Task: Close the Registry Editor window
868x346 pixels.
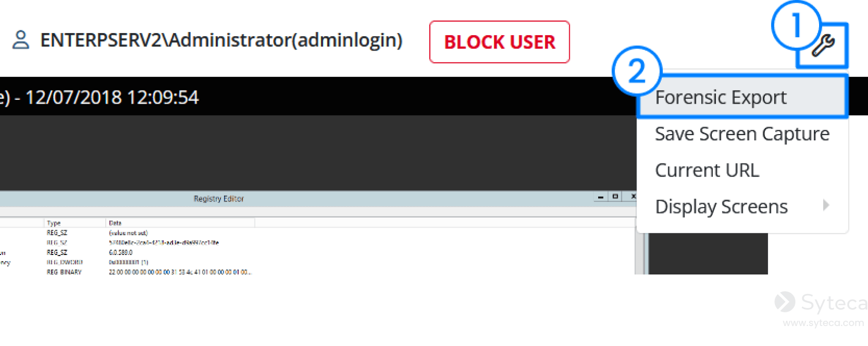Action: click(x=633, y=197)
